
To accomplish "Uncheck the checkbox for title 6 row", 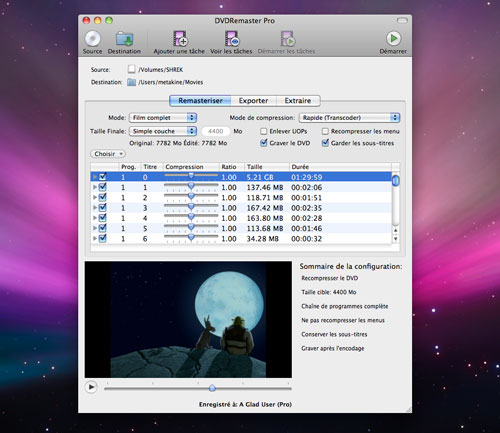I will [x=103, y=239].
